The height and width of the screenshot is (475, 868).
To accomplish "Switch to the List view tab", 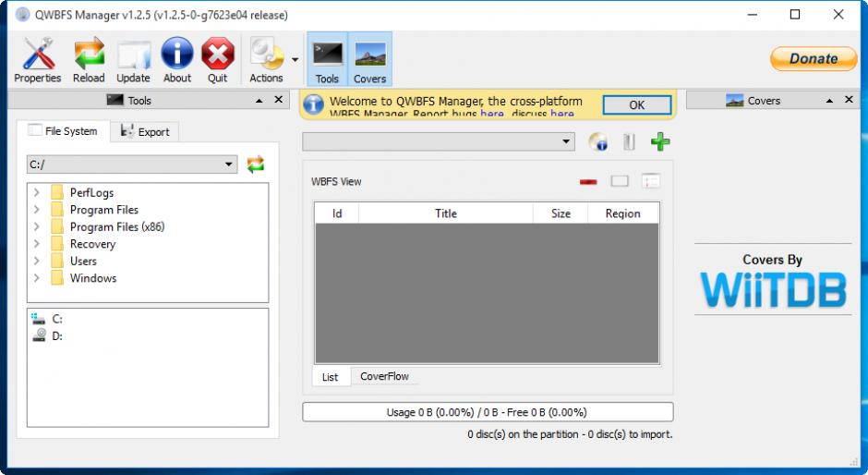I will click(331, 377).
